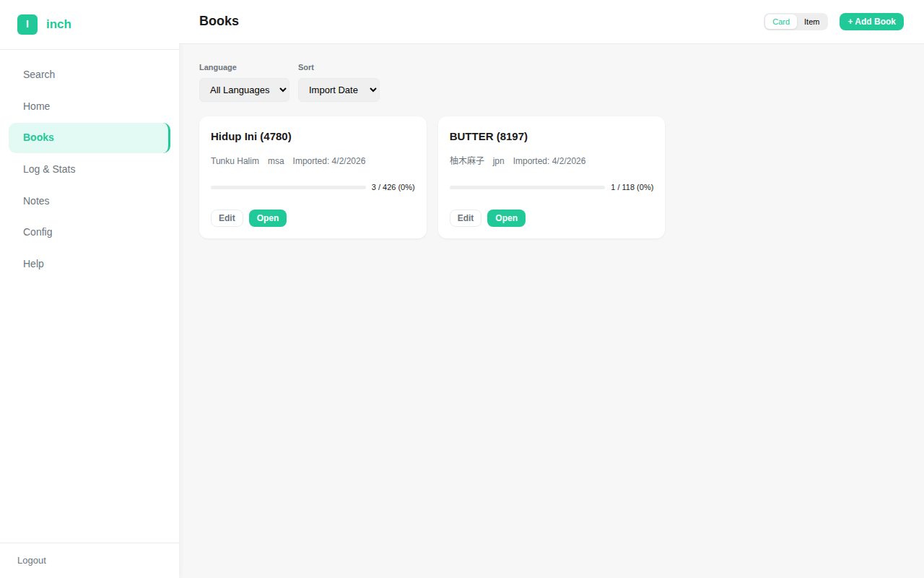Edit the Hidup Ini book

[227, 218]
